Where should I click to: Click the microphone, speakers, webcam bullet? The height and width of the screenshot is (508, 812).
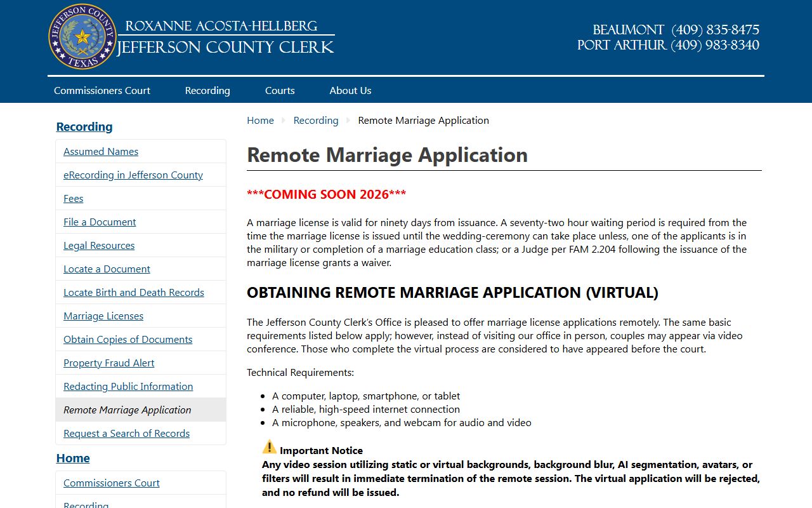click(x=402, y=422)
